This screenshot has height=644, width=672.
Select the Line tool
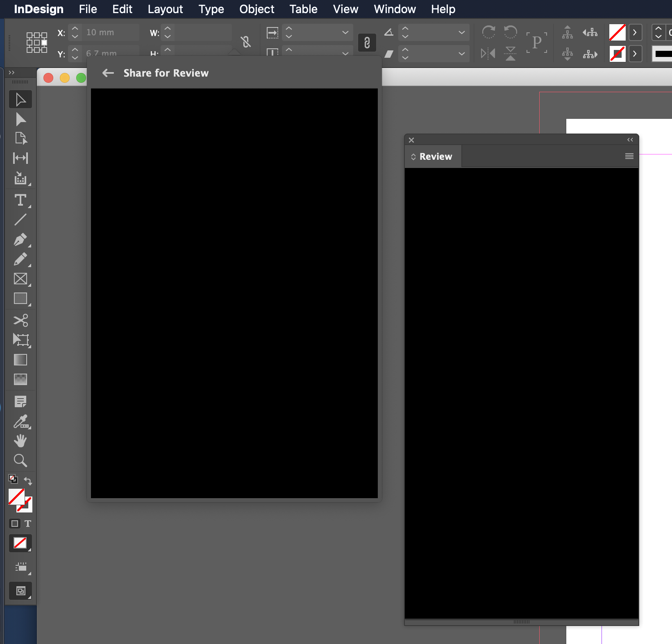tap(20, 220)
